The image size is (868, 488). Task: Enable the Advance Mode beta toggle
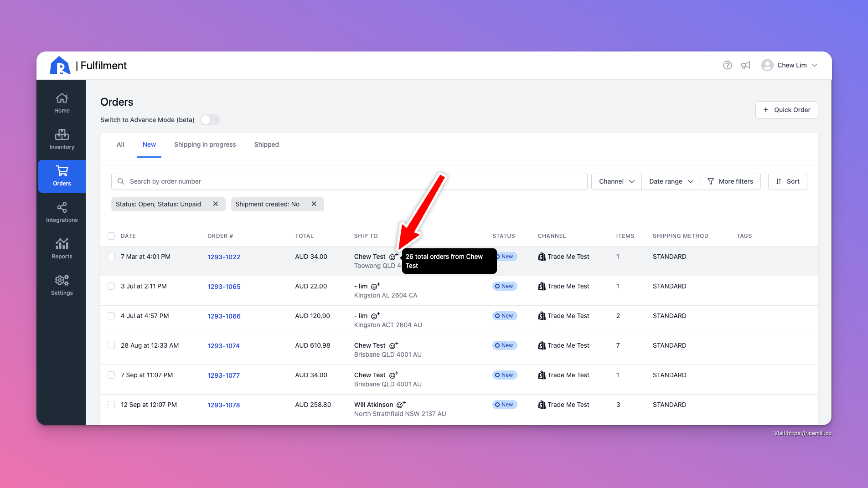(210, 120)
